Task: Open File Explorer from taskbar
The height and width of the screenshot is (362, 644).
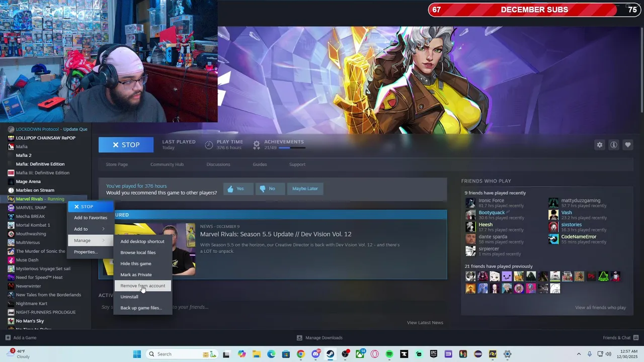Action: coord(257,354)
